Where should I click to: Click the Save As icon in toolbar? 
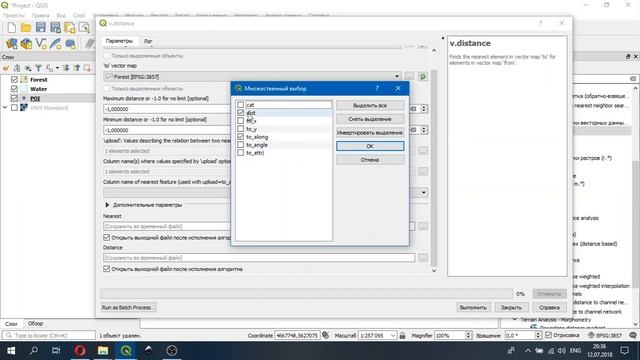[x=55, y=28]
